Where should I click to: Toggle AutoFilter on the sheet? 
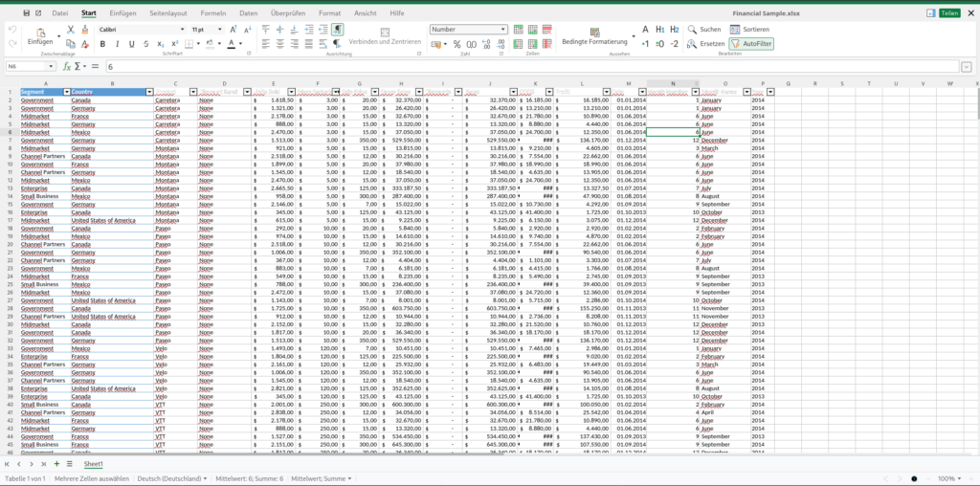pyautogui.click(x=750, y=44)
